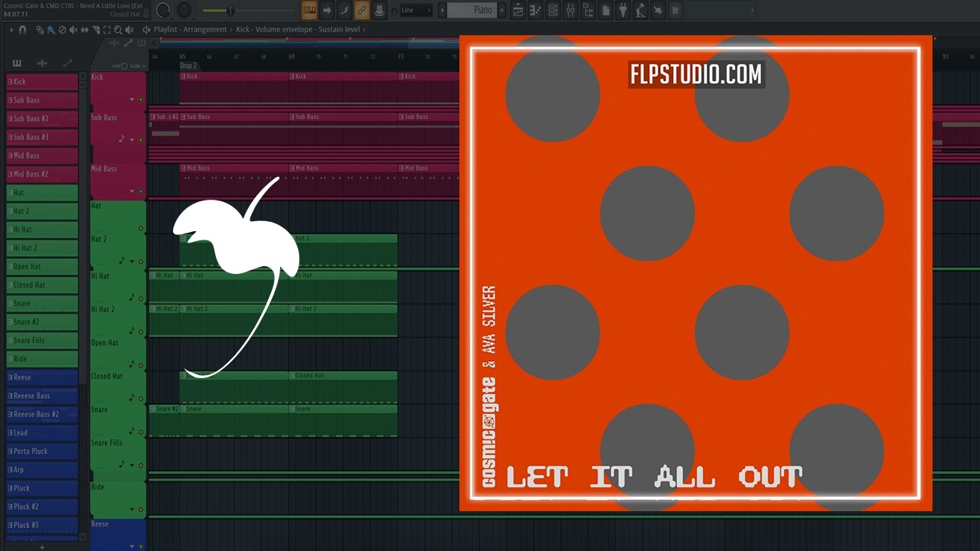
Task: Open the Mixer view icon
Action: click(570, 11)
